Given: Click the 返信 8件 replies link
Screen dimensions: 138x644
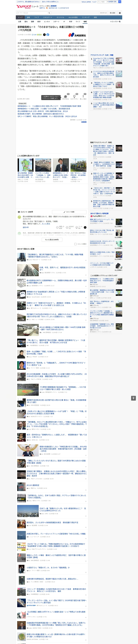Looking at the screenshot, I should point(26,228).
